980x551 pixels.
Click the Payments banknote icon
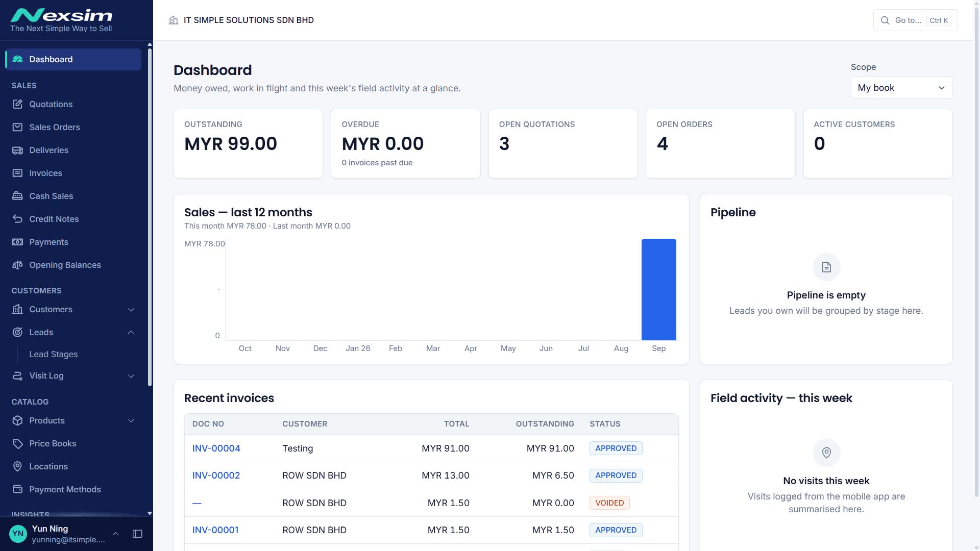coord(17,242)
